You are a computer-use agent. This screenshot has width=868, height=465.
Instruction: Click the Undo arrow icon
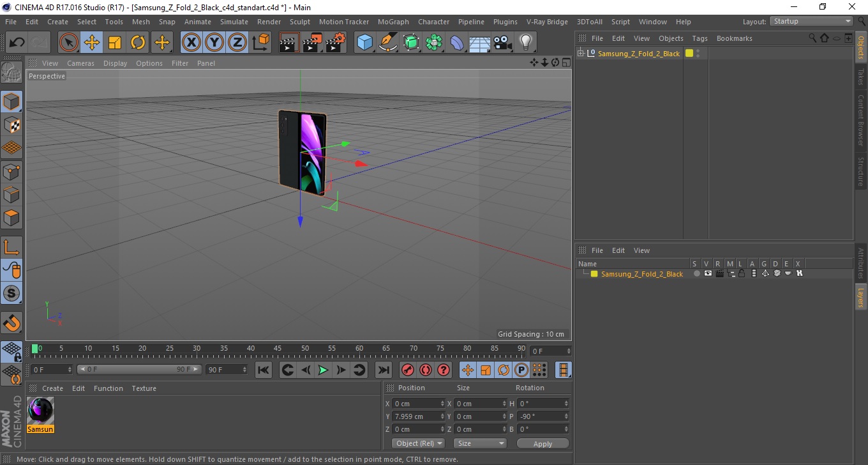click(17, 43)
